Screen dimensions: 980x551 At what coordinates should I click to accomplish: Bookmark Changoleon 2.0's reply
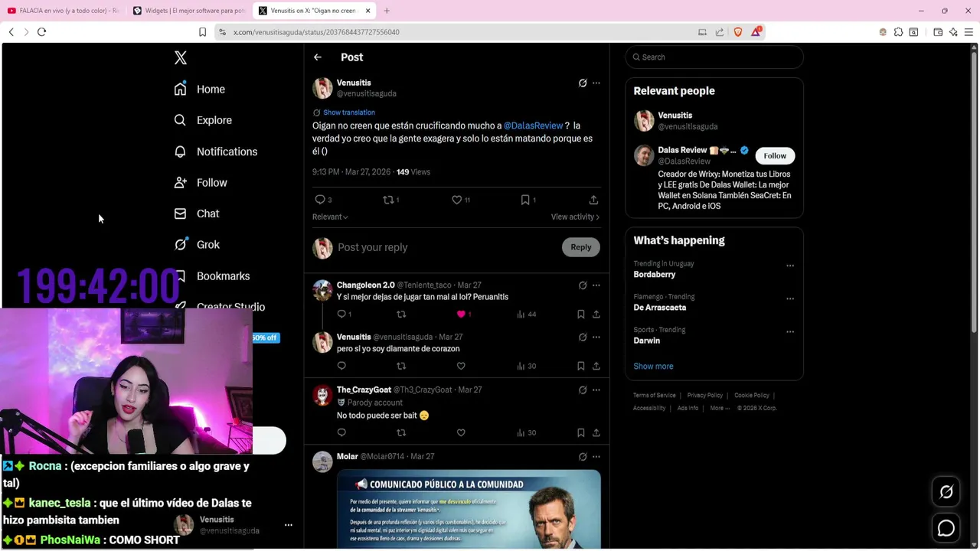581,315
